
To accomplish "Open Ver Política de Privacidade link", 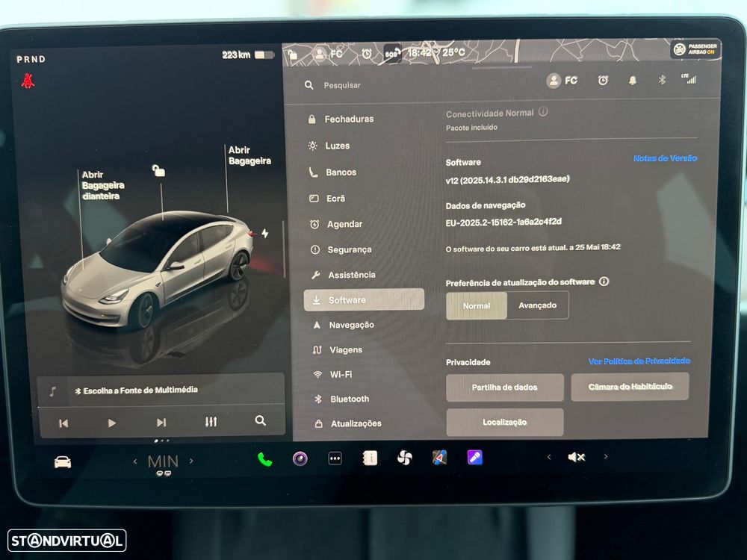I will 639,361.
